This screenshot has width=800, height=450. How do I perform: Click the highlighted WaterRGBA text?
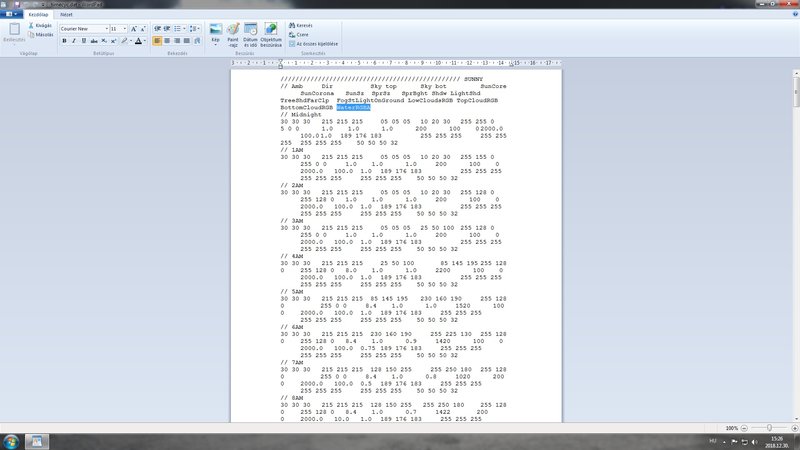pyautogui.click(x=354, y=108)
